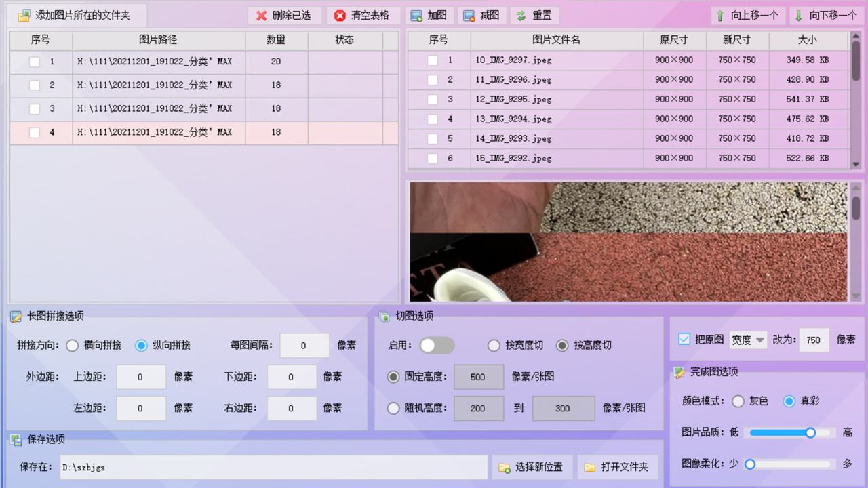Screen dimensions: 868x488
Task: Uncheck the 把原图 resize checkbox
Action: (684, 340)
